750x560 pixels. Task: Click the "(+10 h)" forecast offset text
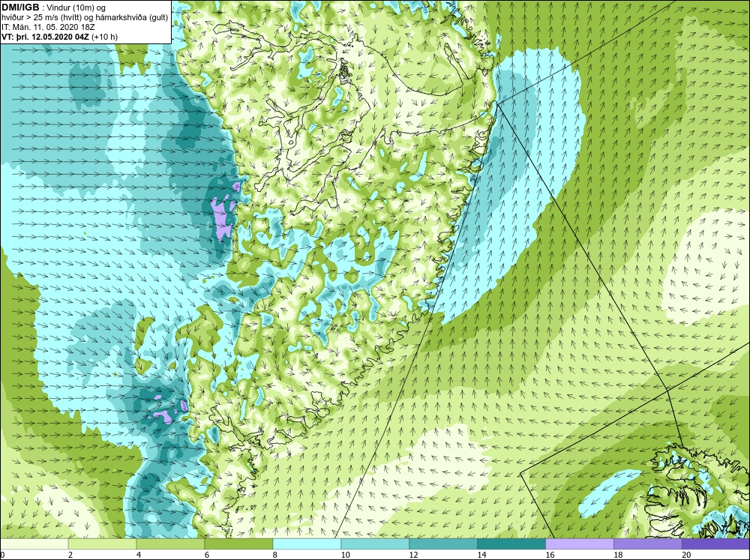tap(104, 37)
